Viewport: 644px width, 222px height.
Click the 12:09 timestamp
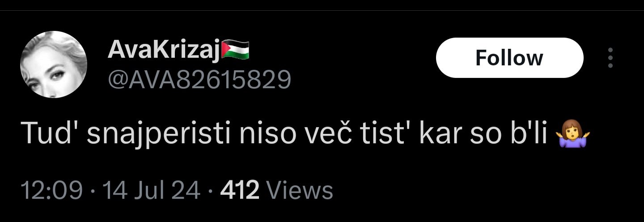52,191
